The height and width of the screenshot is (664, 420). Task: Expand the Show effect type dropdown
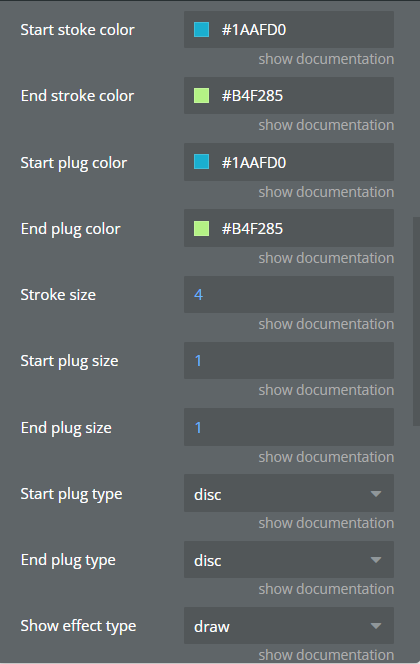point(289,626)
